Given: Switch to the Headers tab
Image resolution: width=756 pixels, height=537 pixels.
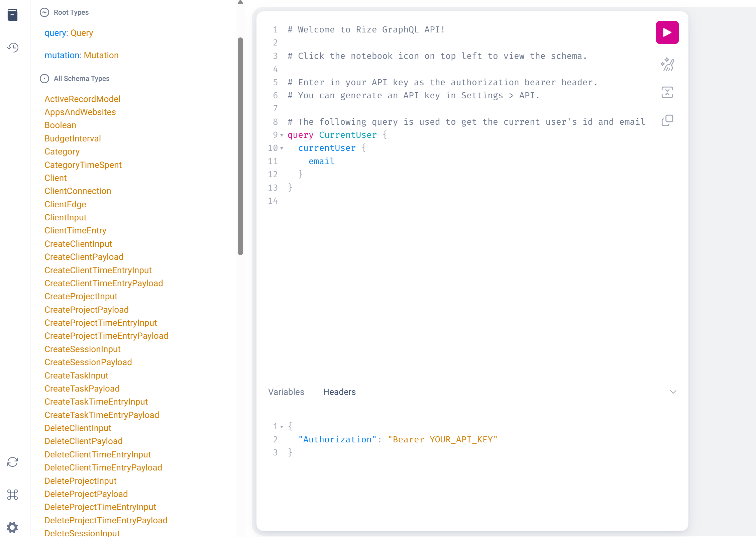Looking at the screenshot, I should click(x=339, y=392).
